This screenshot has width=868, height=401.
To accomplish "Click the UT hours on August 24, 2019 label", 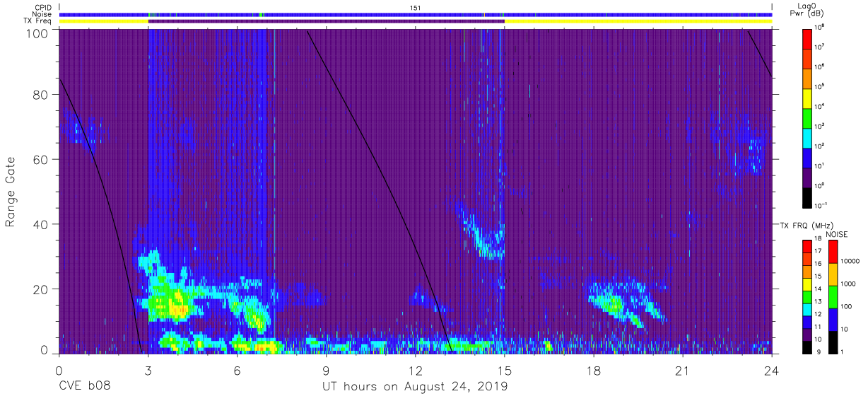I will [x=415, y=387].
